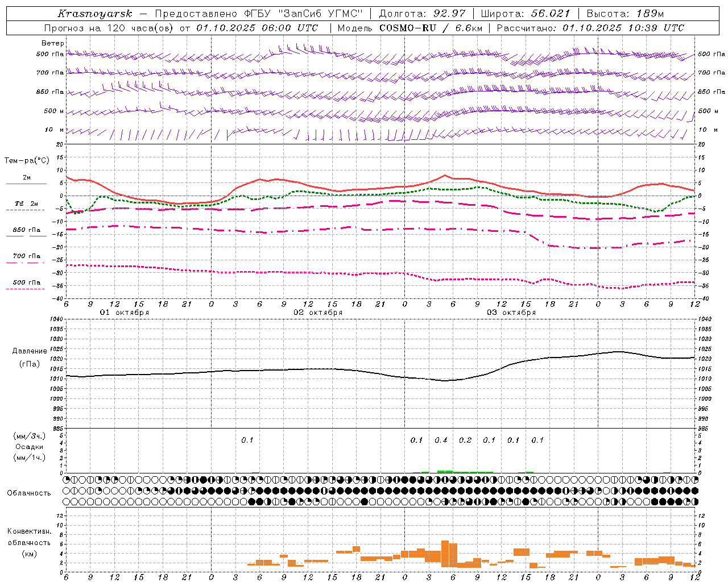Select the 'Прогноз на 120 часа(ов)' forecast text
728x582 pixels.
click(x=110, y=28)
